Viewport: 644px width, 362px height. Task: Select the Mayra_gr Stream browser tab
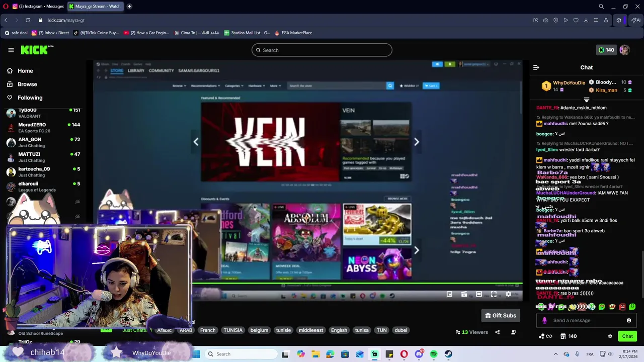[96, 7]
